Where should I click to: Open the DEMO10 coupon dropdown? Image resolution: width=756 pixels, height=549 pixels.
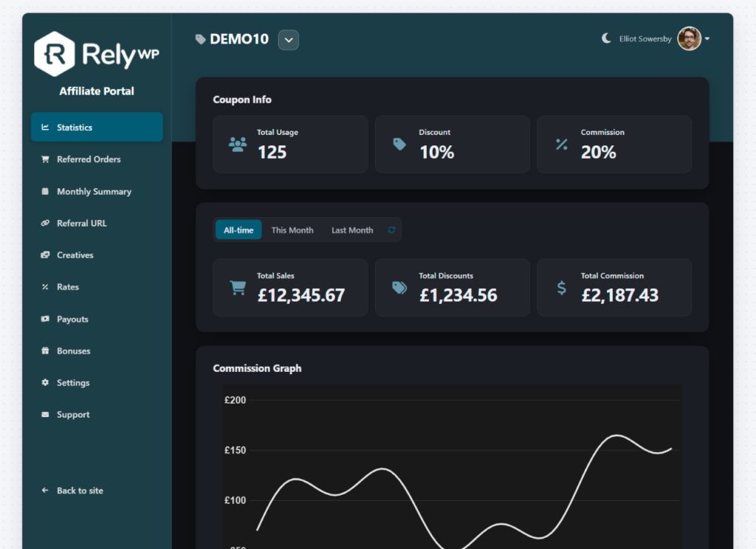289,40
